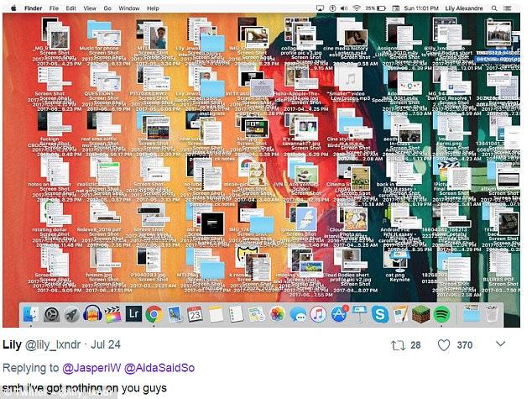Like the tweet with heart icon
This screenshot has width=532, height=399.
(x=444, y=344)
